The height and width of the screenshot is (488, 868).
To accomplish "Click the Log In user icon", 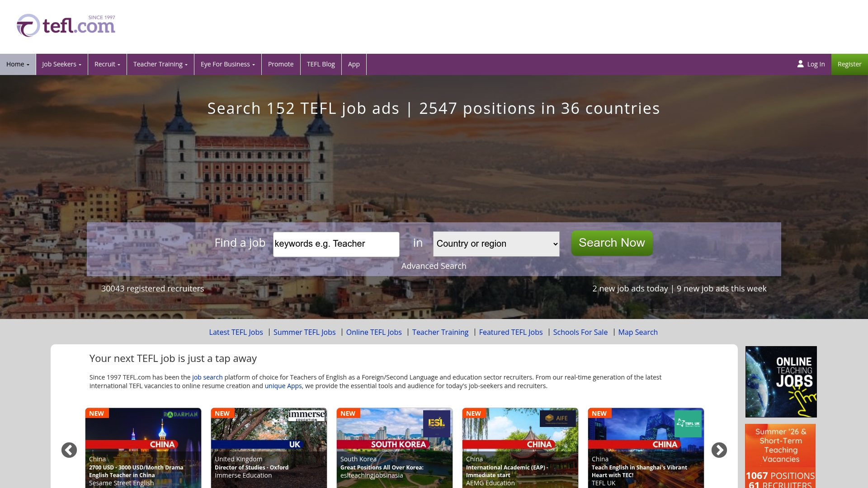I will (x=800, y=64).
